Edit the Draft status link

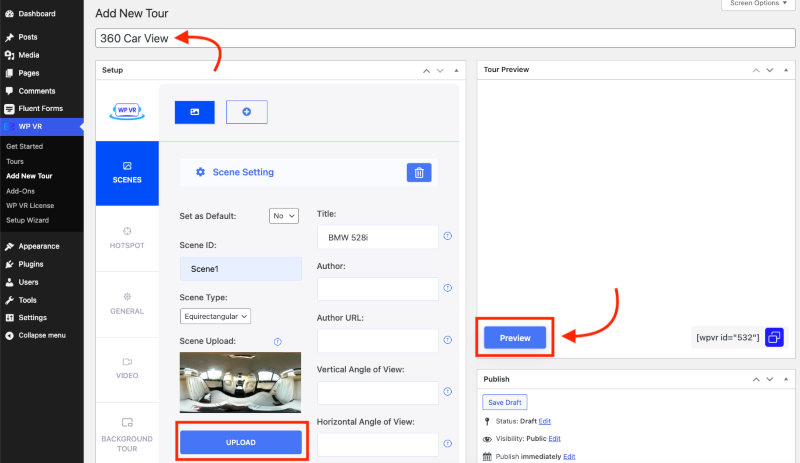(545, 421)
